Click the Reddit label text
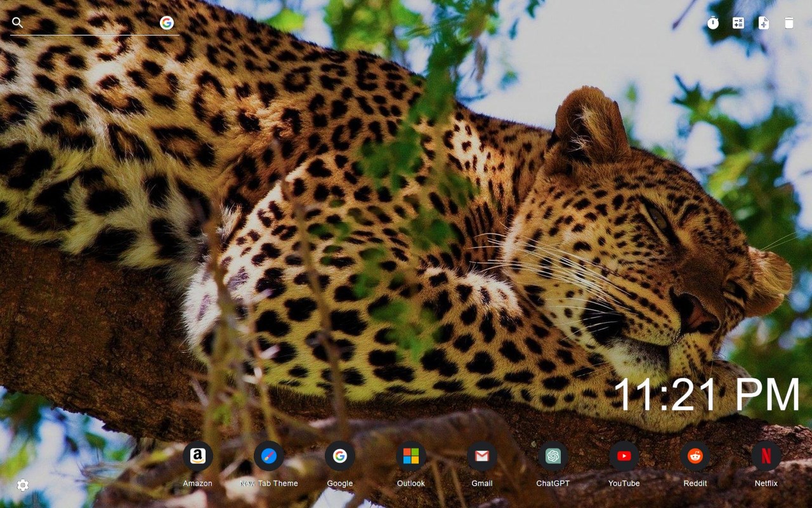Viewport: 812px width, 508px height. (x=695, y=483)
